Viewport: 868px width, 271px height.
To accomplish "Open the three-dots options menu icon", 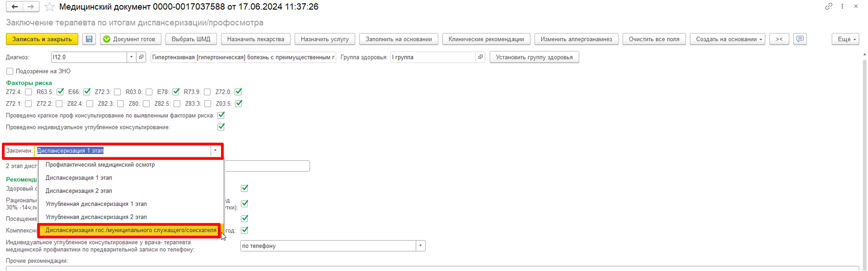I will pos(842,6).
